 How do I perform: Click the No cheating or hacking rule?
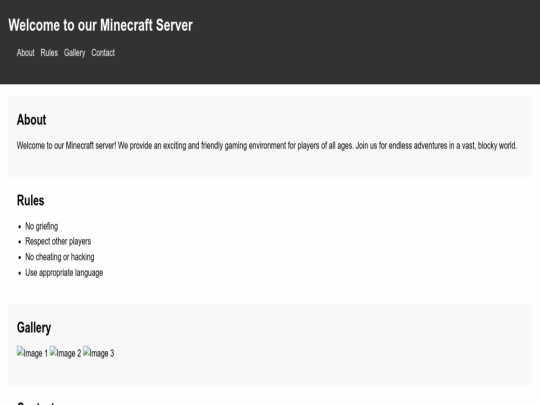point(60,257)
